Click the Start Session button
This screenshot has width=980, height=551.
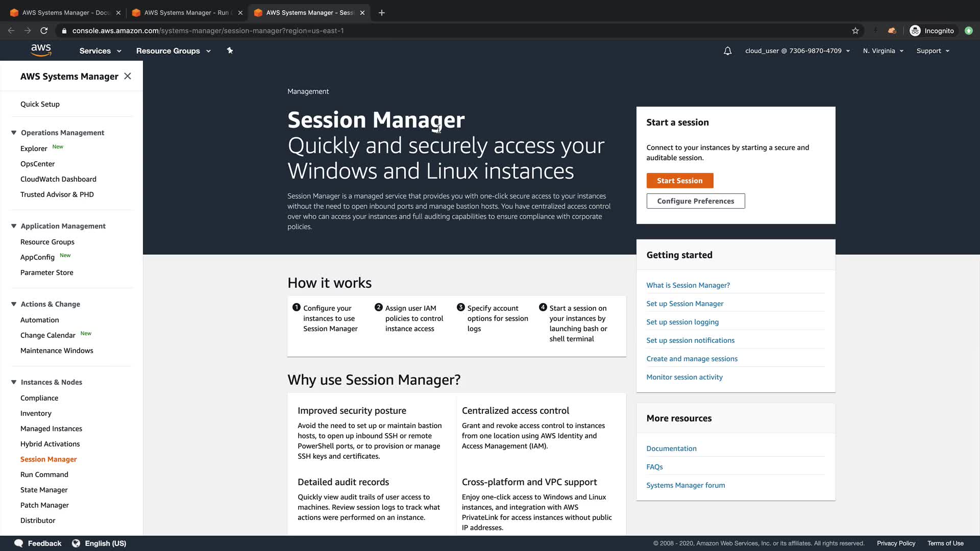tap(679, 181)
